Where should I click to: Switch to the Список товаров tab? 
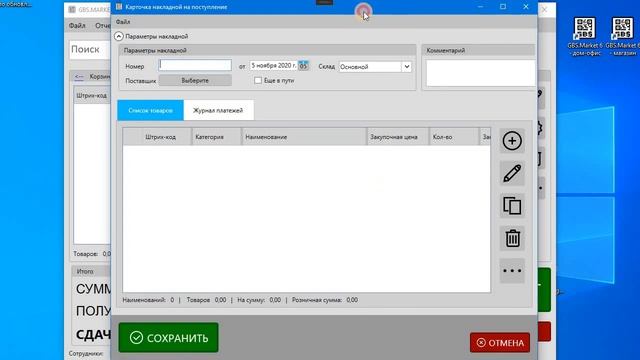click(x=150, y=110)
